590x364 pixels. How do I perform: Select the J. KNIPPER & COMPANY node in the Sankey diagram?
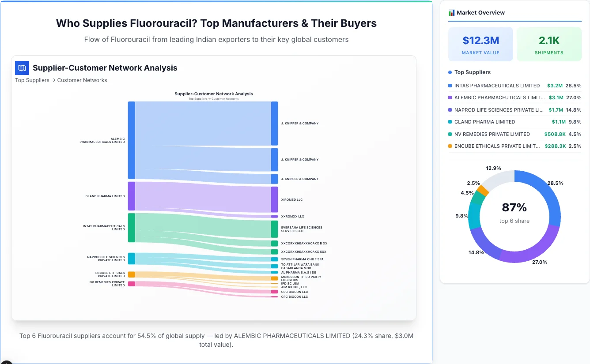(274, 124)
